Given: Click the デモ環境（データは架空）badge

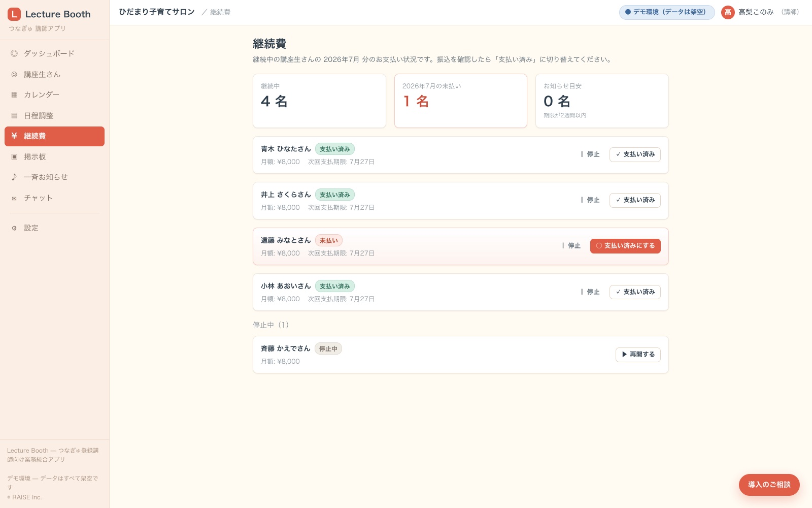Looking at the screenshot, I should [667, 12].
